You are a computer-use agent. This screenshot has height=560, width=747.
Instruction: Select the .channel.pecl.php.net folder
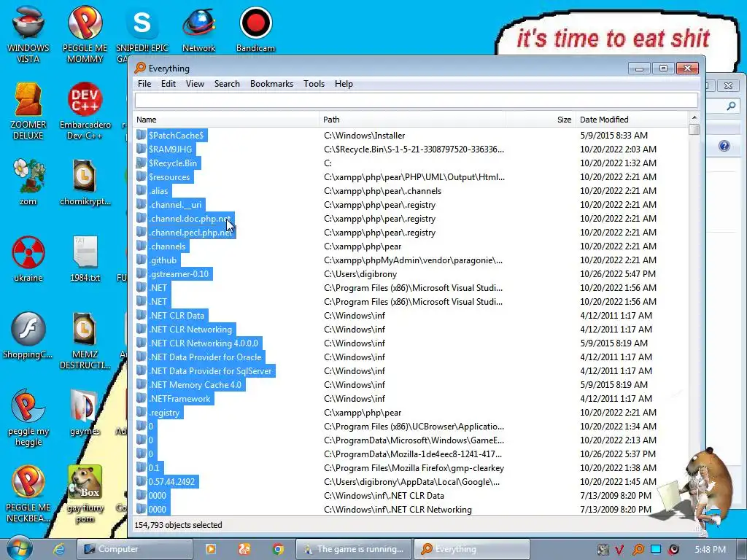[411, 233]
